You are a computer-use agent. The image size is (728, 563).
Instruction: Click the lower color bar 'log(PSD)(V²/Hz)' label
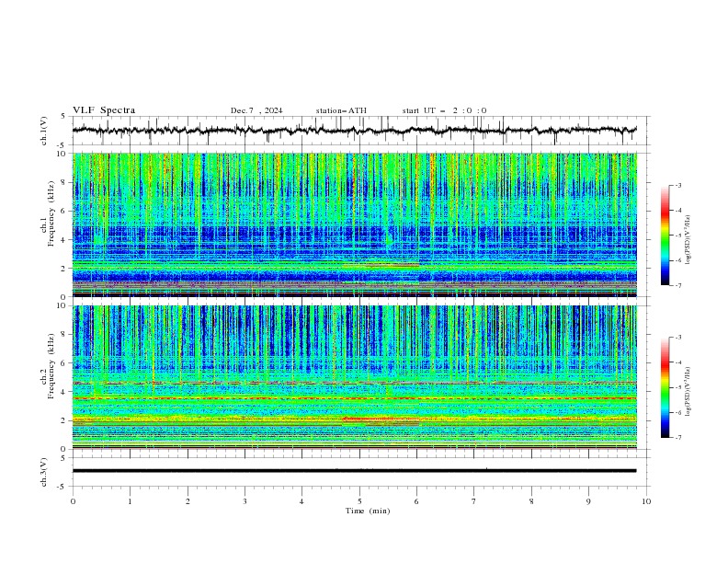[688, 392]
